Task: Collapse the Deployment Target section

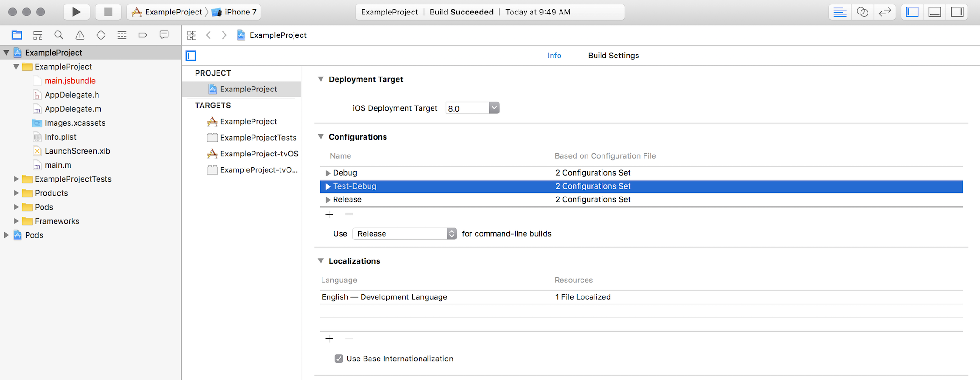Action: tap(321, 79)
